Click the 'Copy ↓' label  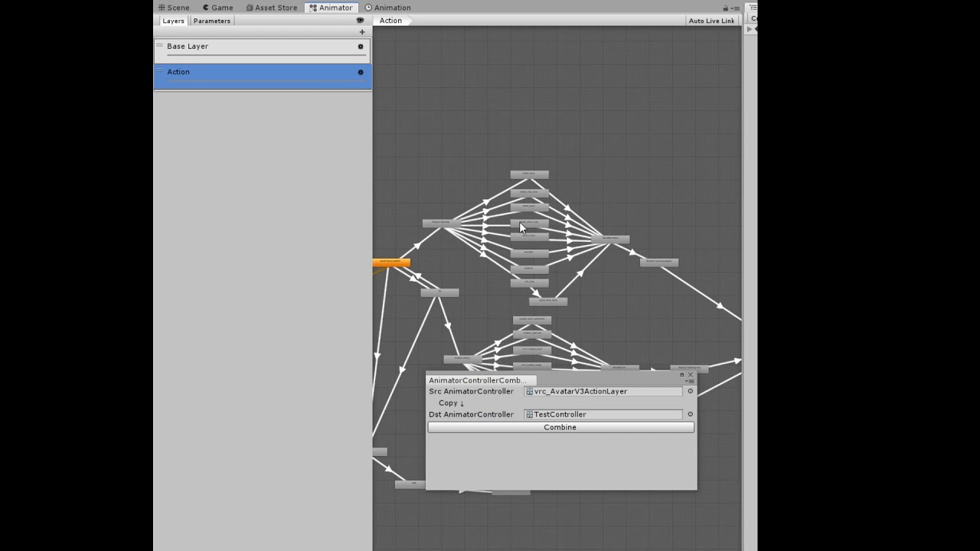tap(452, 403)
